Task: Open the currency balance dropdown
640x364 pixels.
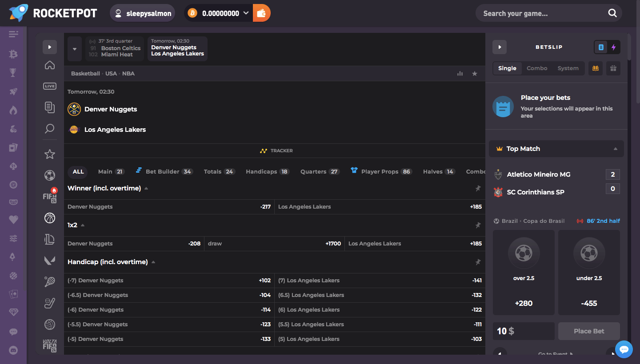Action: pos(246,13)
